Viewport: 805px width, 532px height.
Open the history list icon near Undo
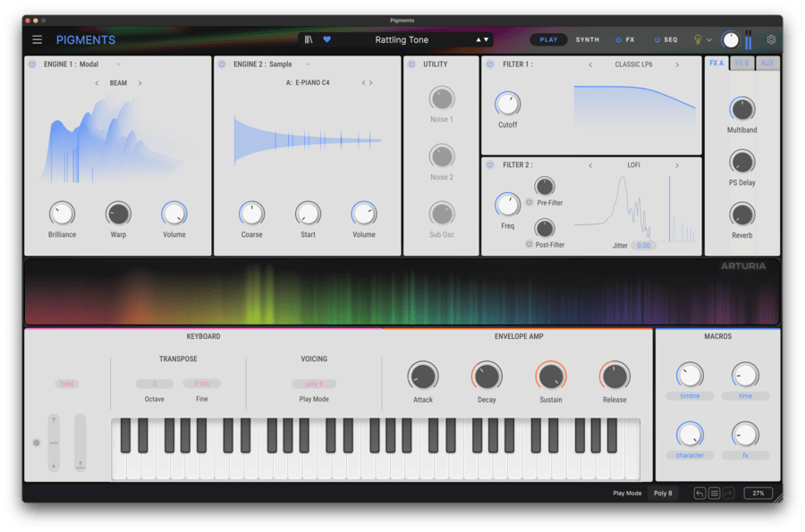point(716,493)
